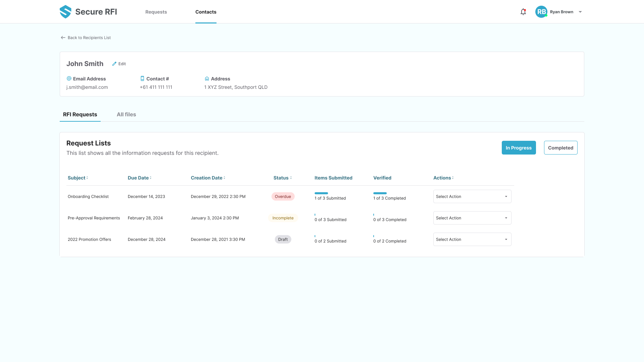Click the Incomplete status badge
Viewport: 644px width, 362px height.
(283, 218)
